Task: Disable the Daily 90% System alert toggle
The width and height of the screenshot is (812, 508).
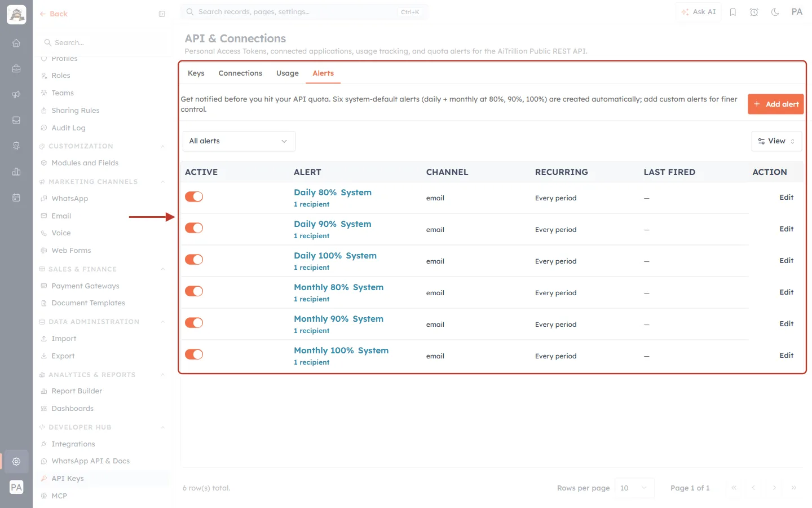Action: tap(194, 228)
